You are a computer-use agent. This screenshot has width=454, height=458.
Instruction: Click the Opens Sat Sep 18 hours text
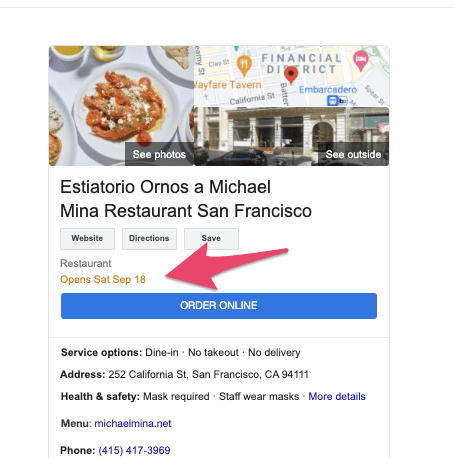click(103, 279)
